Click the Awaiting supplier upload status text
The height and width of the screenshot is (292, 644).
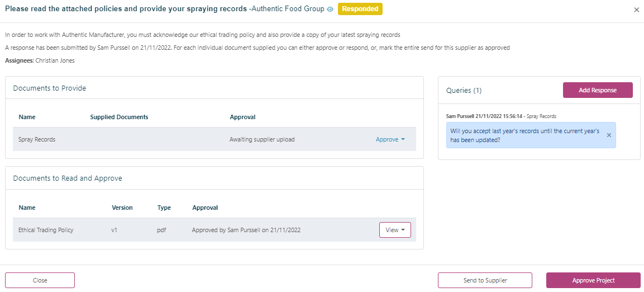coord(262,139)
